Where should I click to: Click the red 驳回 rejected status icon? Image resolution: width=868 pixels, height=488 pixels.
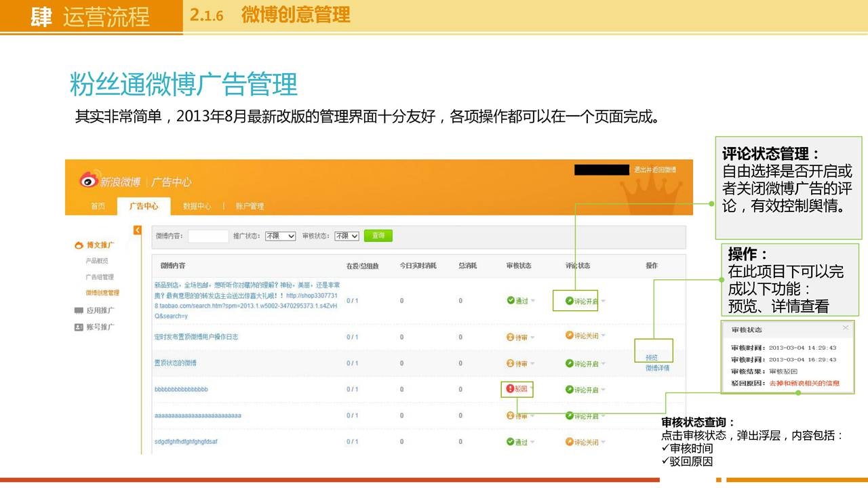[511, 389]
